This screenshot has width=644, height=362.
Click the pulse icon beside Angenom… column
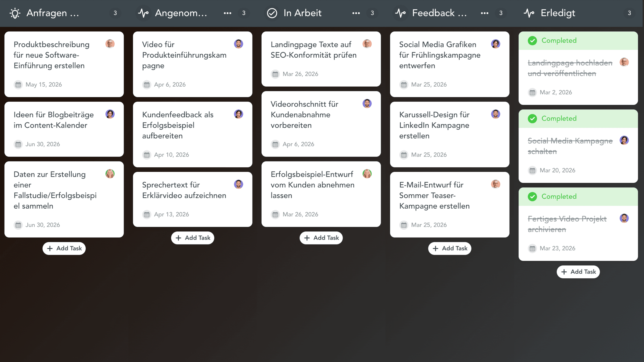click(144, 13)
